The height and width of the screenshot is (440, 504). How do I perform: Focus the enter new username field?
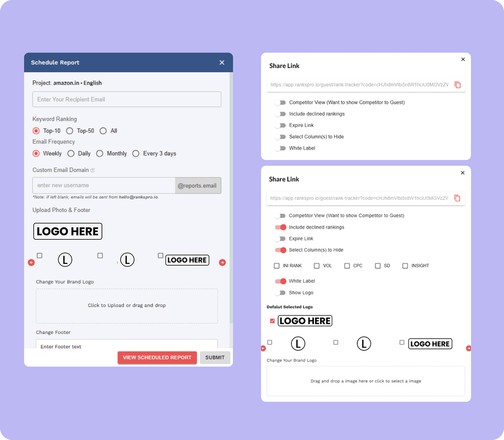[x=104, y=186]
